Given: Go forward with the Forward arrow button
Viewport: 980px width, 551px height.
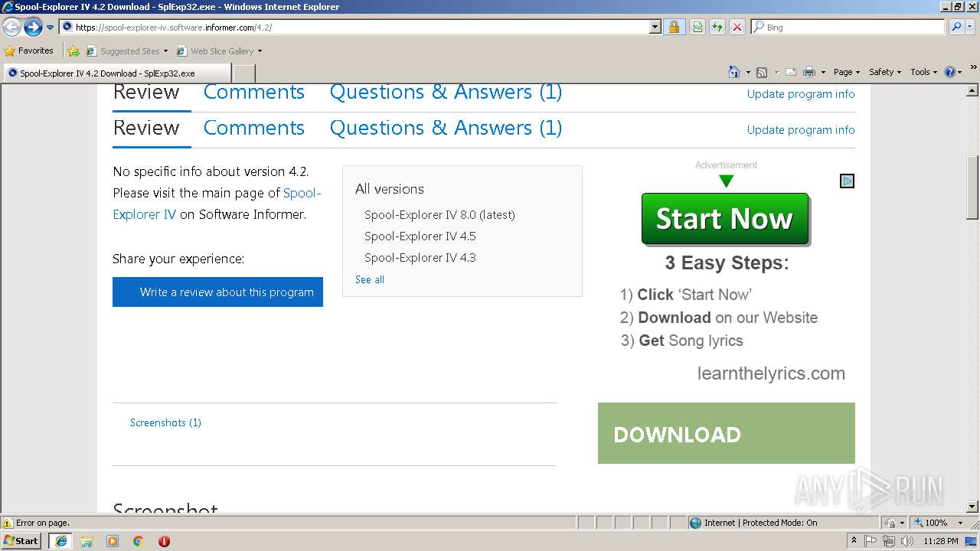Looking at the screenshot, I should [33, 28].
